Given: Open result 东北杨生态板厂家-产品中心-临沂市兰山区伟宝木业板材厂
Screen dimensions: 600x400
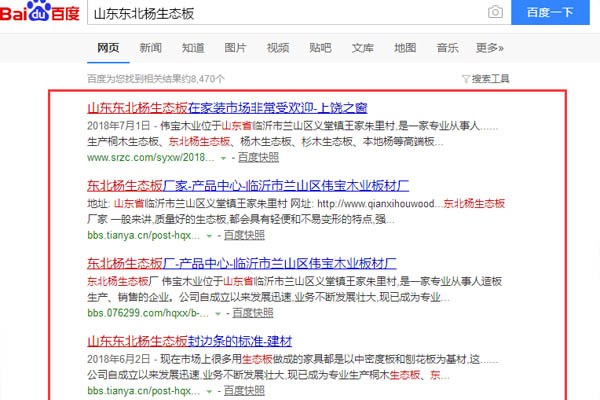Looking at the screenshot, I should [x=248, y=186].
